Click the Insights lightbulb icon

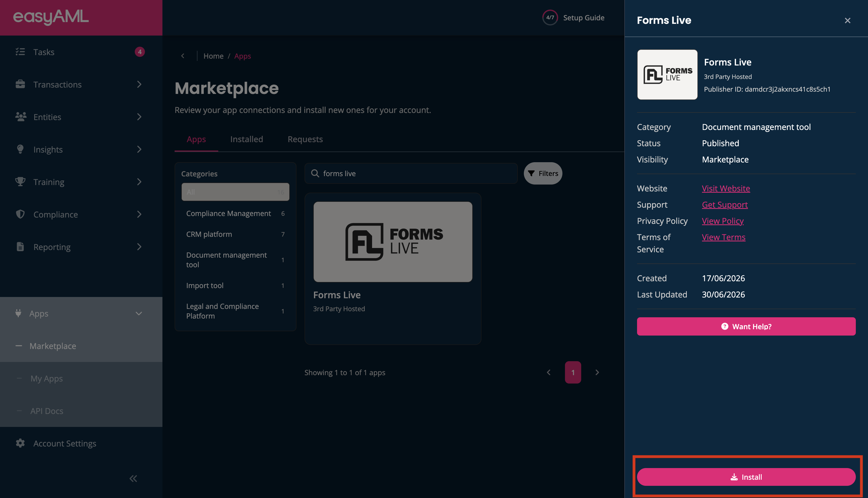click(x=20, y=149)
